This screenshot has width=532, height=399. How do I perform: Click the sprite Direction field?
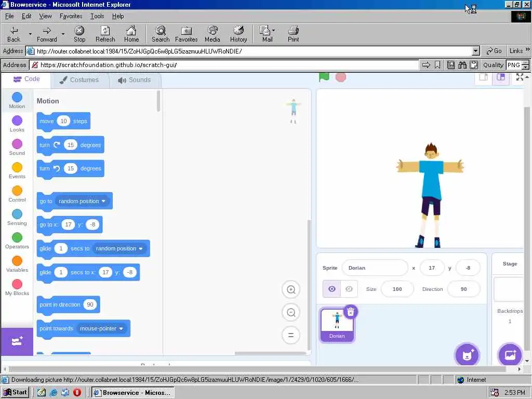464,289
